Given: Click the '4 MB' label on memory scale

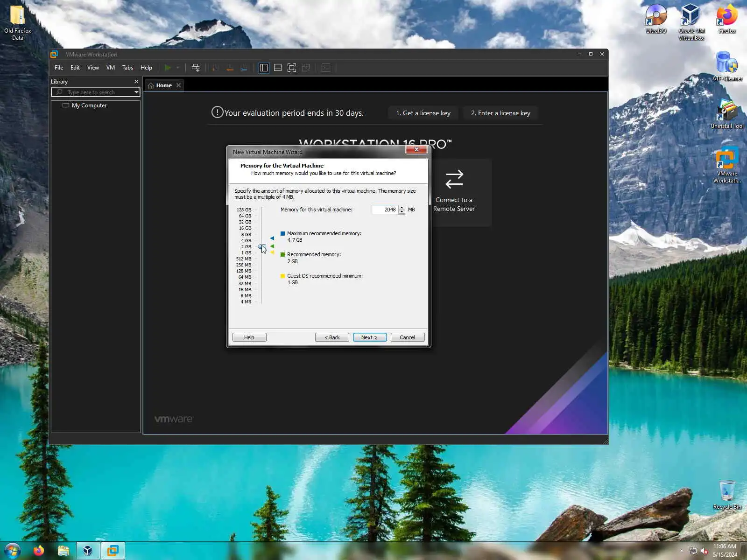Looking at the screenshot, I should 246,302.
